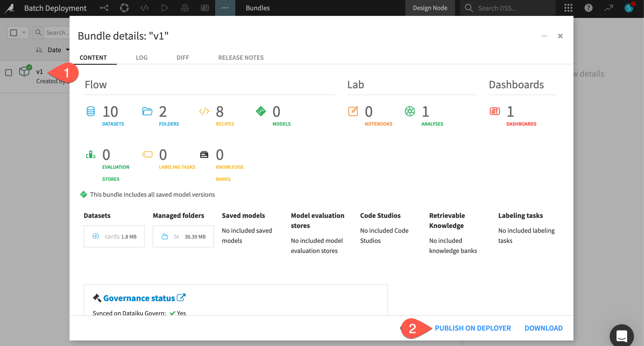Screen dimensions: 644x346
Task: Toggle the select-all bundles checkbox
Action: coord(14,33)
